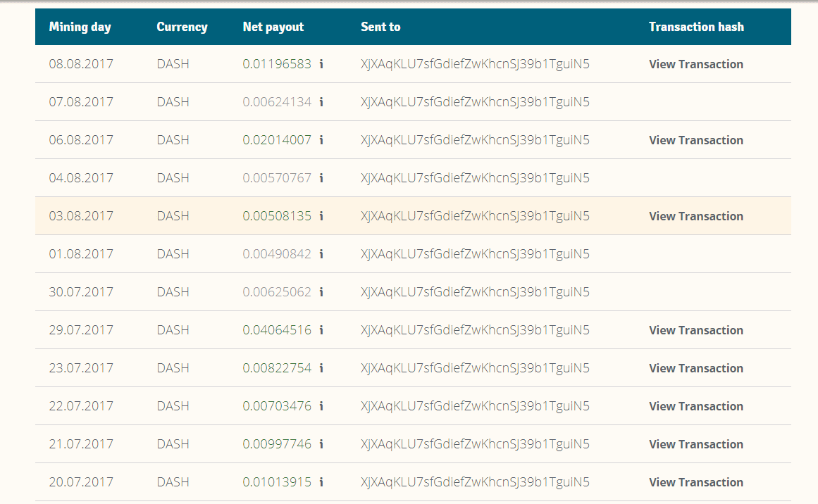Viewport: 818px width, 504px height.
Task: Click the info icon next to payout 0.01196583
Action: point(321,63)
